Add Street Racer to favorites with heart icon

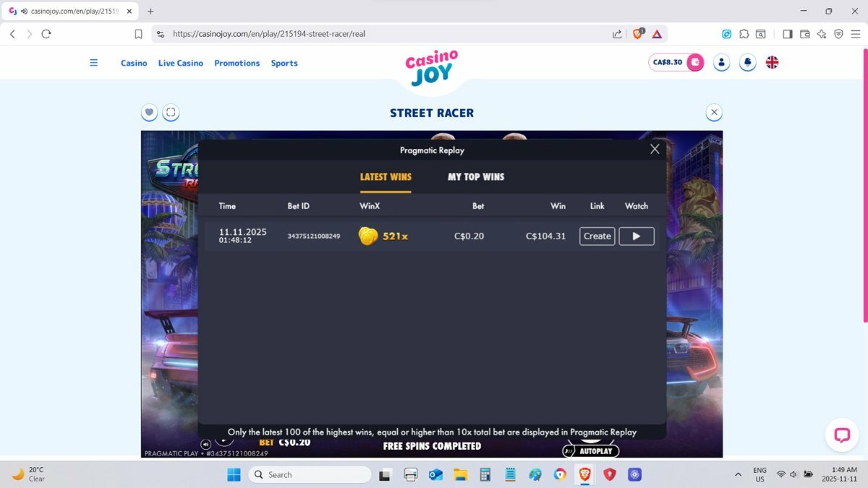[149, 112]
